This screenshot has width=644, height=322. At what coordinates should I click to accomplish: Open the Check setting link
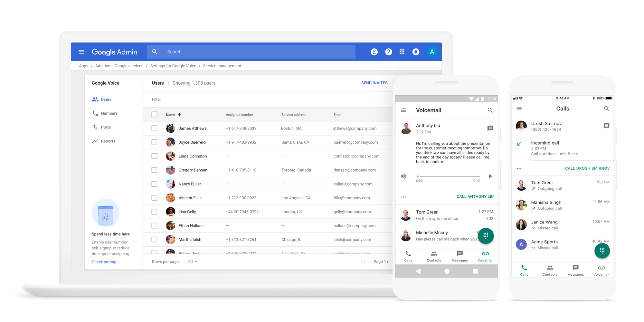click(x=104, y=262)
